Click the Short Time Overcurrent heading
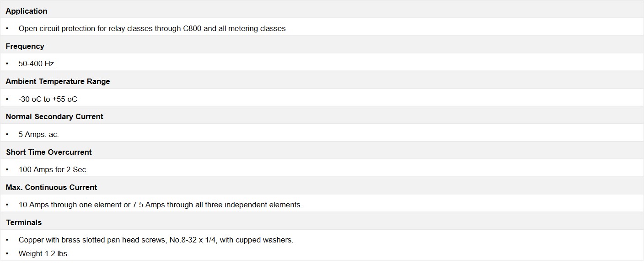The image size is (644, 263). click(49, 152)
